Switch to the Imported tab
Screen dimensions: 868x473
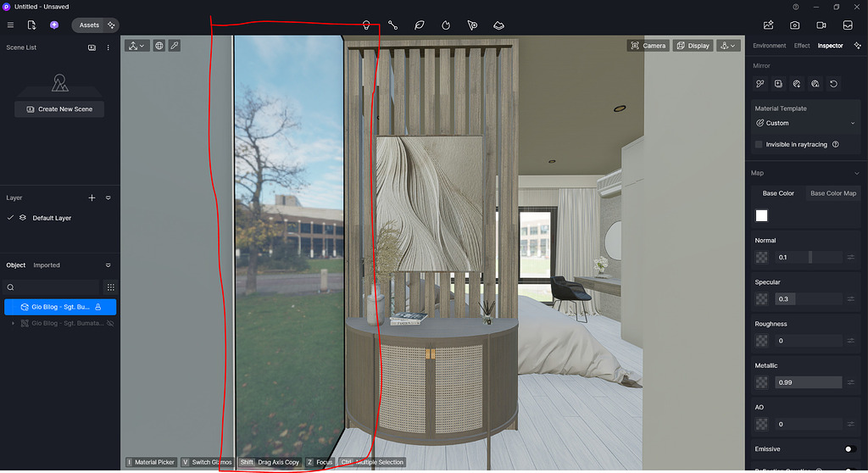coord(47,265)
